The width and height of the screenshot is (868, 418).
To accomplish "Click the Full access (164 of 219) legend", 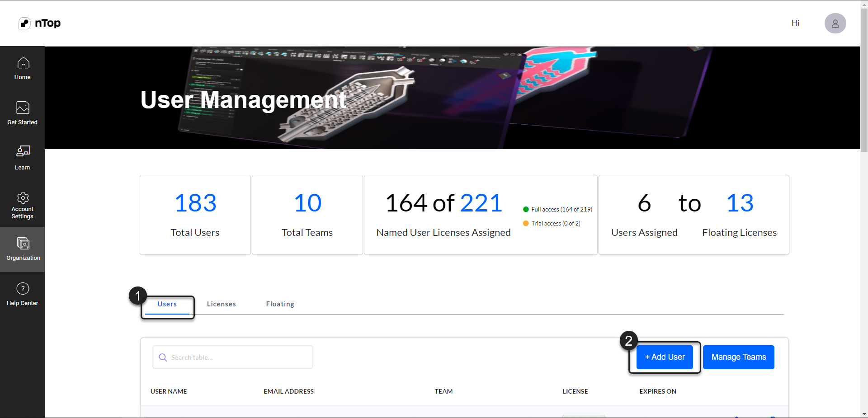I will [557, 209].
